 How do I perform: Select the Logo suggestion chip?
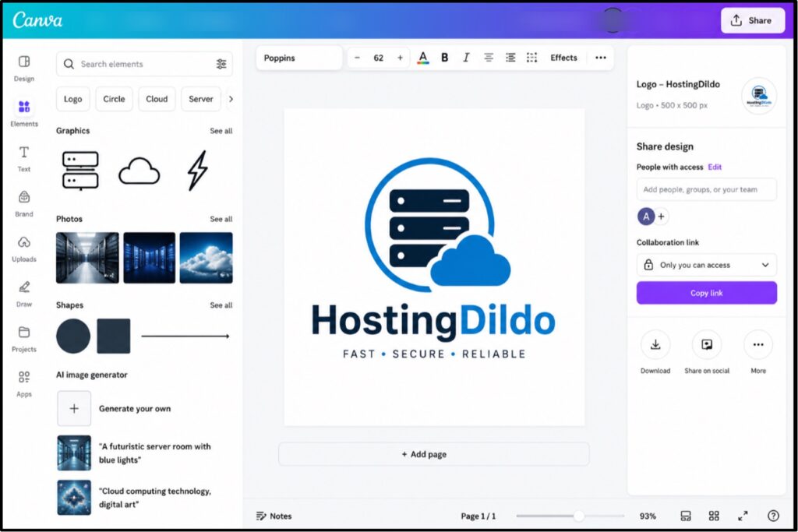pos(72,99)
